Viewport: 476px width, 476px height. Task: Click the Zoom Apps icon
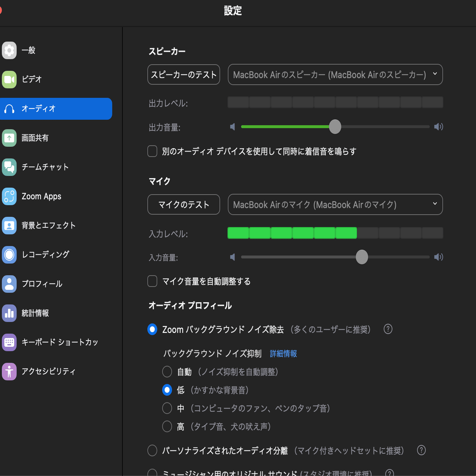(x=9, y=196)
